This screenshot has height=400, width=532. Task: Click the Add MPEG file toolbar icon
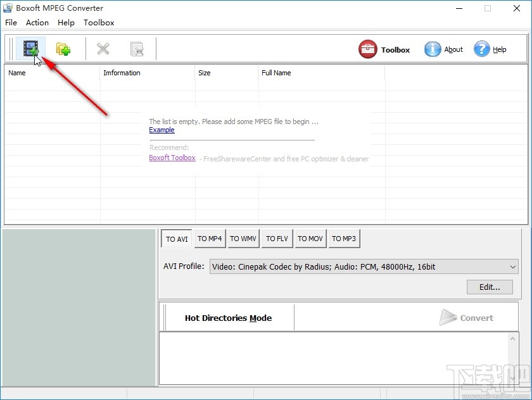[30, 48]
